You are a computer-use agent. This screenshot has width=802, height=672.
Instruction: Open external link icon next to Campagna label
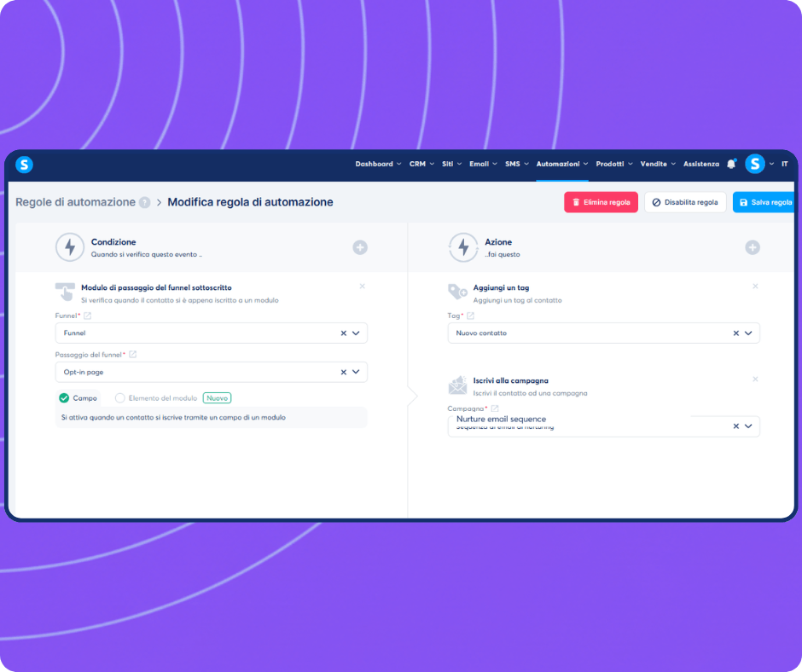(495, 408)
